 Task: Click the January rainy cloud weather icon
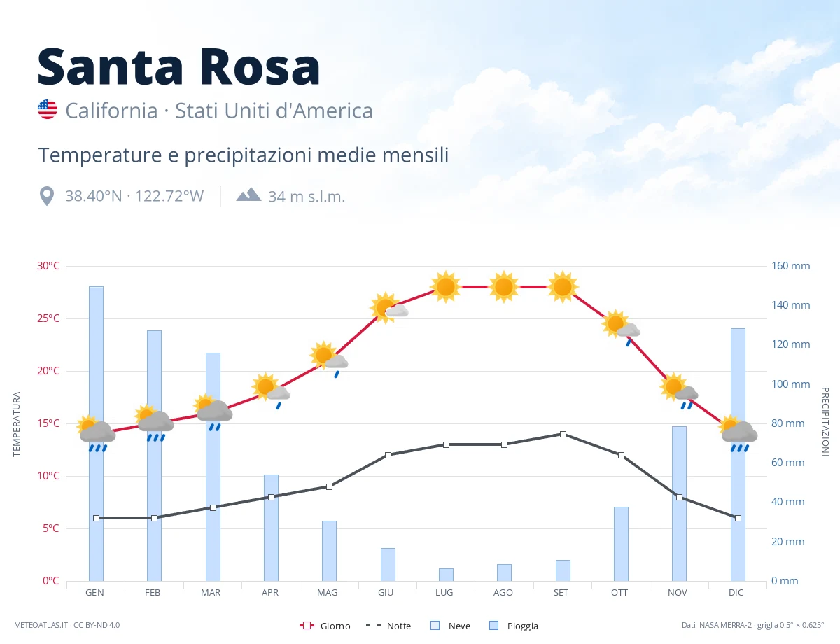click(96, 434)
